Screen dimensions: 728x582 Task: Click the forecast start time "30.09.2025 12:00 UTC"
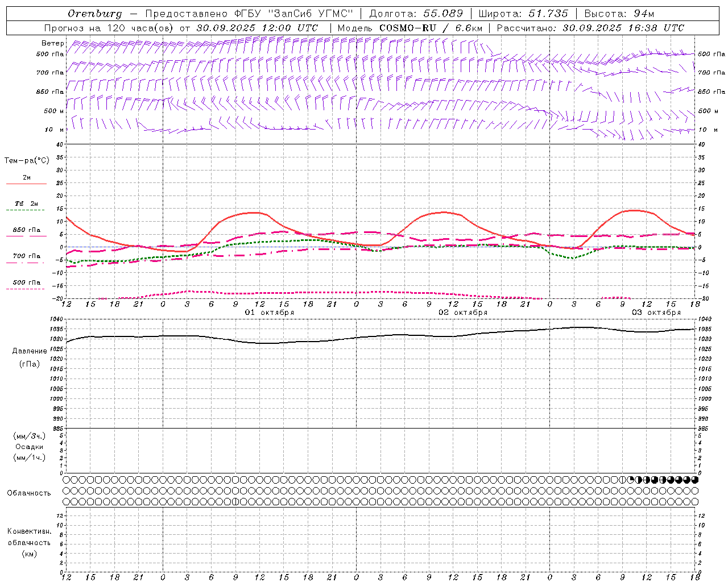[x=257, y=28]
